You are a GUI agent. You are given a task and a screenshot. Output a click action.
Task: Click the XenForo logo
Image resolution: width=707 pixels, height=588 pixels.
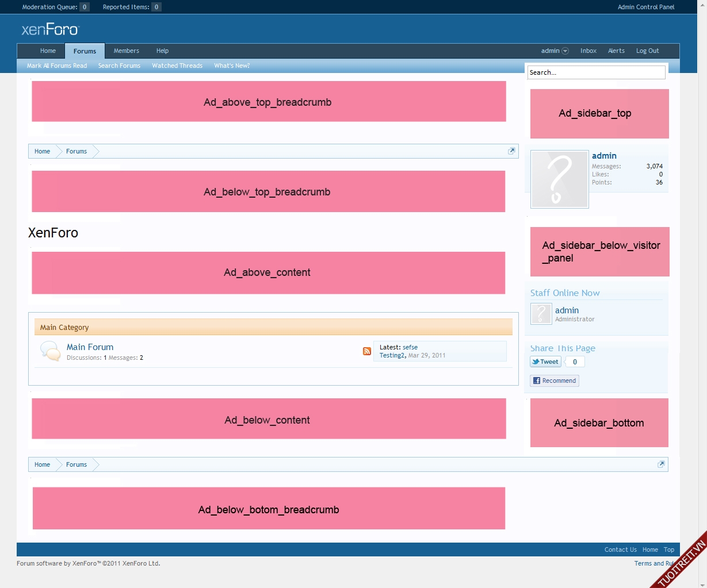(50, 29)
